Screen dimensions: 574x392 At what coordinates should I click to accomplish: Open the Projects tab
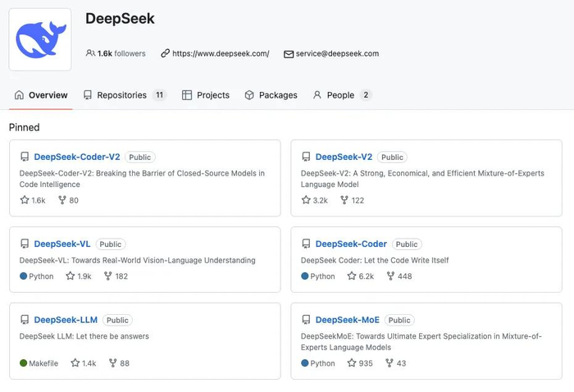click(206, 95)
